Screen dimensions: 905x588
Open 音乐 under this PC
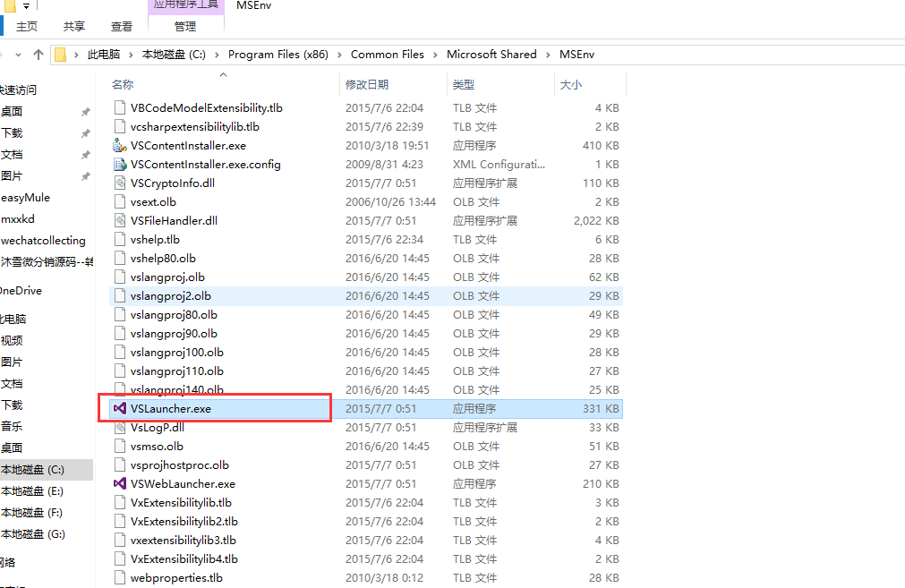[x=12, y=426]
